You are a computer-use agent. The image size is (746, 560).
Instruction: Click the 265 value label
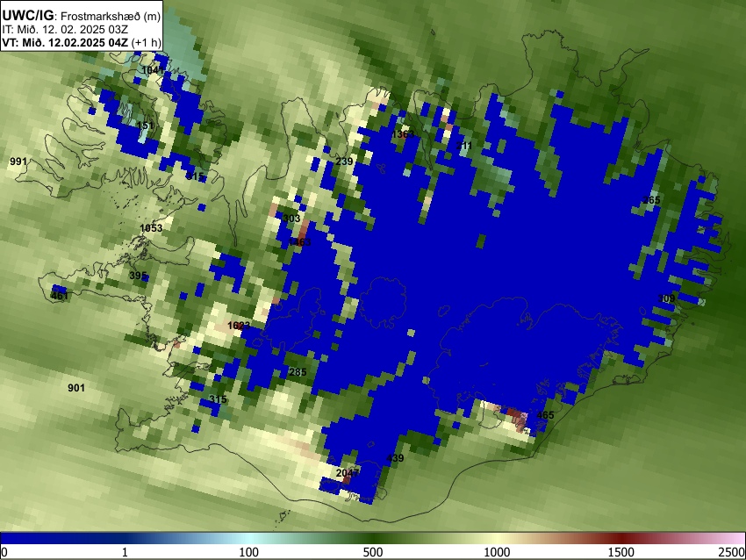coord(651,200)
